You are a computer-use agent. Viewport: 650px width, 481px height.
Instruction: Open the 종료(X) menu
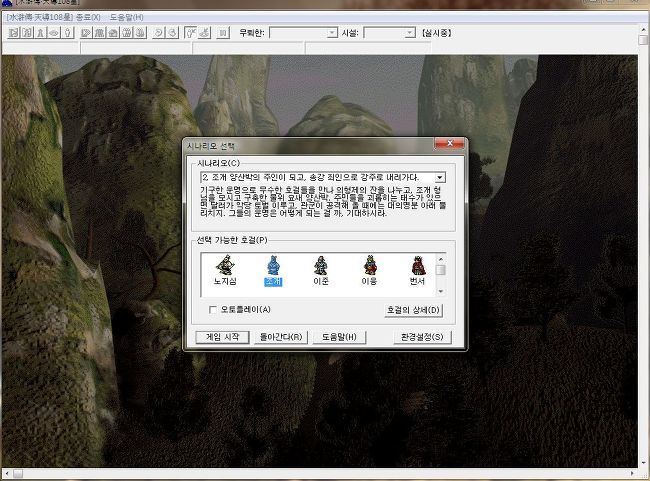tap(88, 17)
